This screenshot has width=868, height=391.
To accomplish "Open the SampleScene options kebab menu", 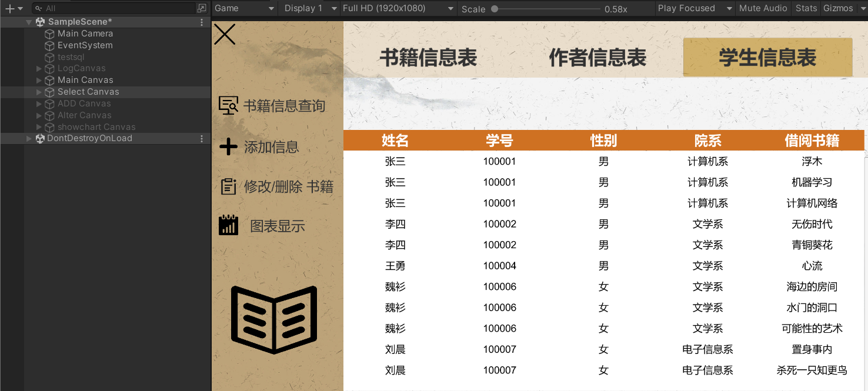I will pyautogui.click(x=202, y=22).
